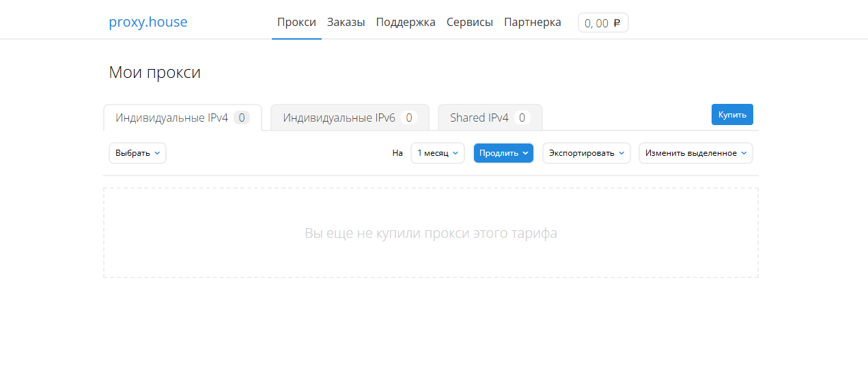The image size is (868, 382).
Task: Open the proxy.house home logo link
Action: pyautogui.click(x=148, y=22)
